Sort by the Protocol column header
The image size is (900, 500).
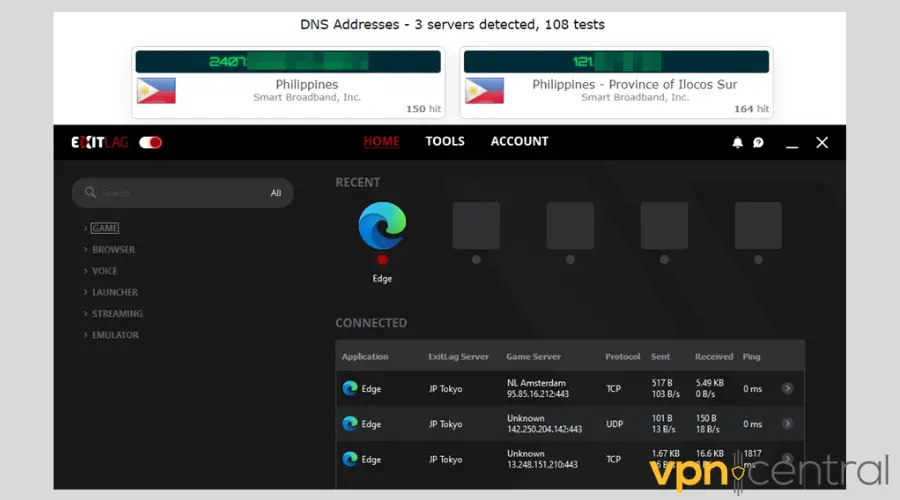(623, 356)
